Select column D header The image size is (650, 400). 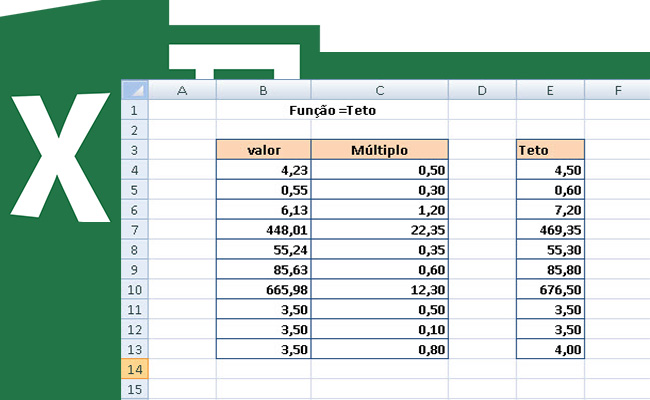[482, 90]
